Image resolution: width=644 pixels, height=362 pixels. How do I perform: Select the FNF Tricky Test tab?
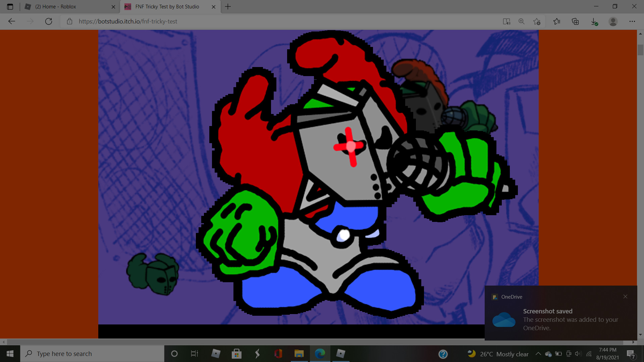[x=167, y=7]
